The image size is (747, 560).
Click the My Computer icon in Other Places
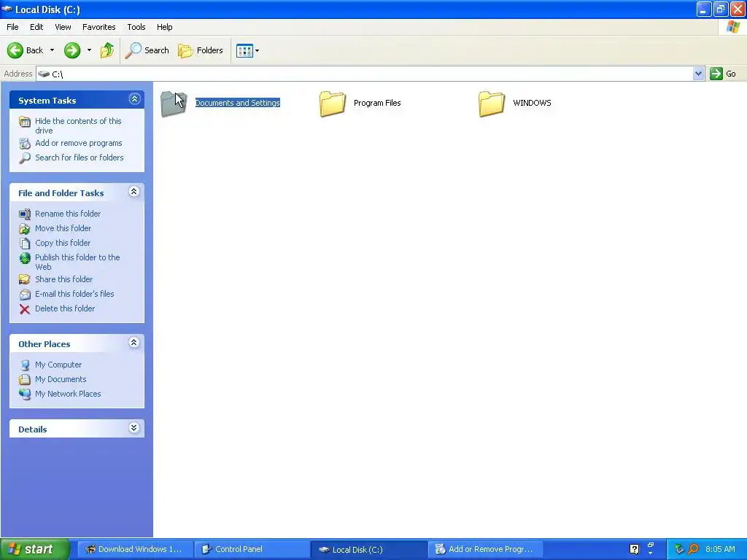(25, 365)
